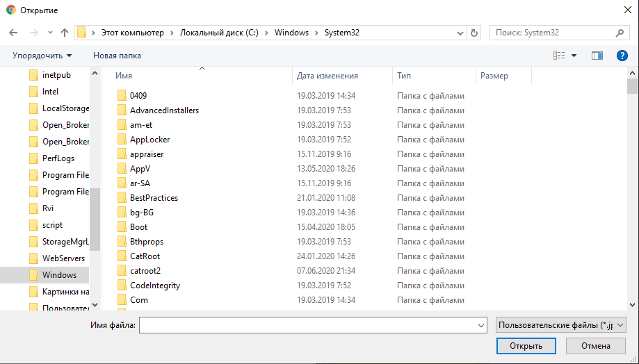Click file list scroll up arrow
Viewport: 639px width, 364px height.
click(633, 74)
